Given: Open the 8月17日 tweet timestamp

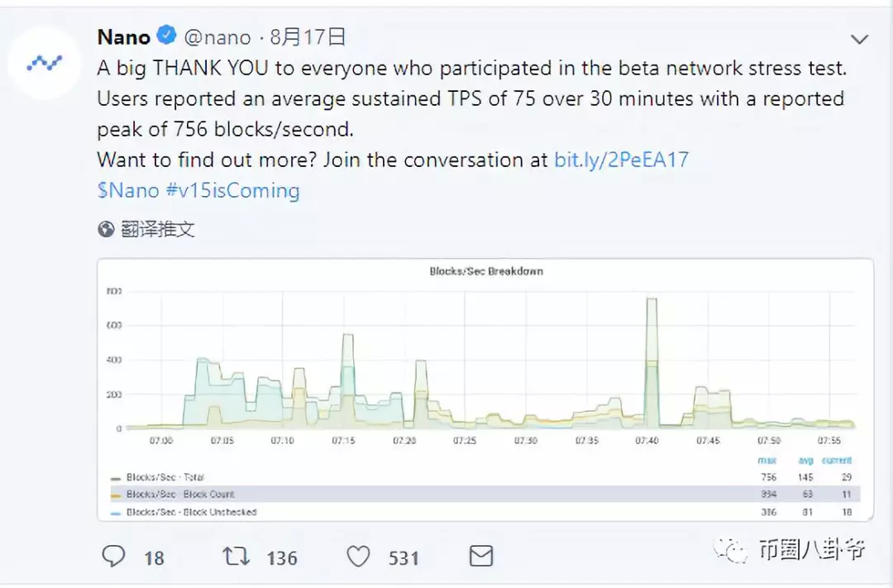Looking at the screenshot, I should pos(308,37).
